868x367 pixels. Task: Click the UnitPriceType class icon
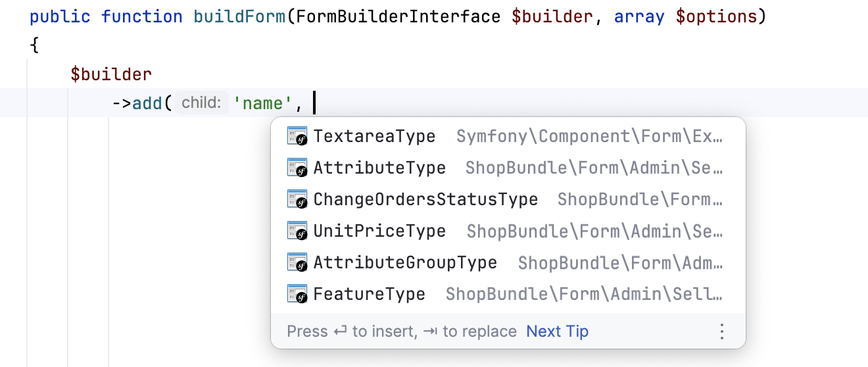[x=298, y=231]
